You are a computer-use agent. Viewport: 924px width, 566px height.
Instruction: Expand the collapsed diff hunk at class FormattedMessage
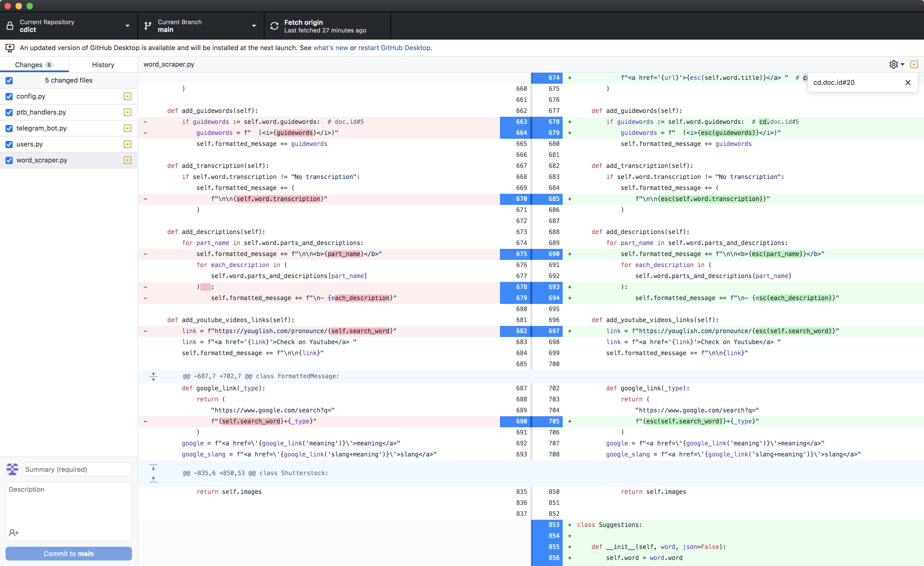pyautogui.click(x=153, y=376)
